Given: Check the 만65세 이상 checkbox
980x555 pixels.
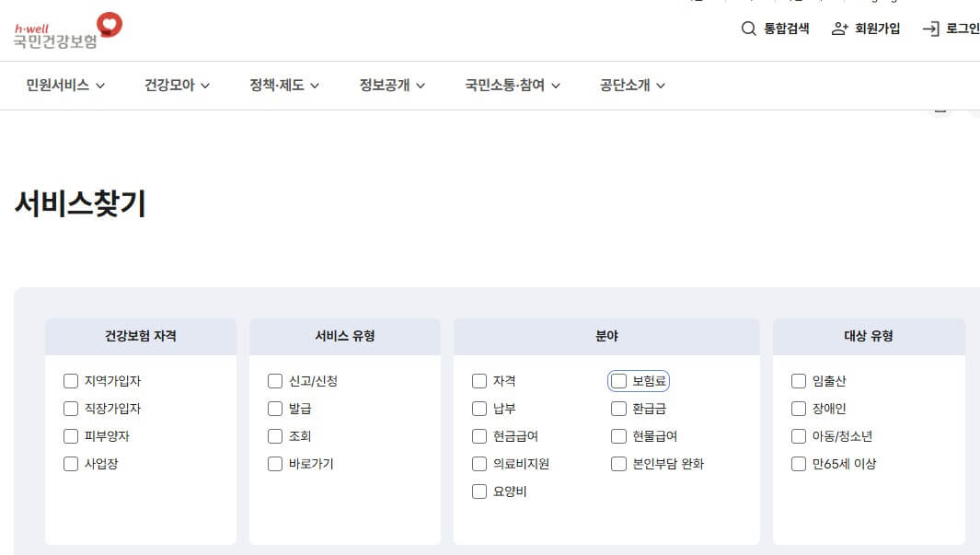Looking at the screenshot, I should 798,464.
